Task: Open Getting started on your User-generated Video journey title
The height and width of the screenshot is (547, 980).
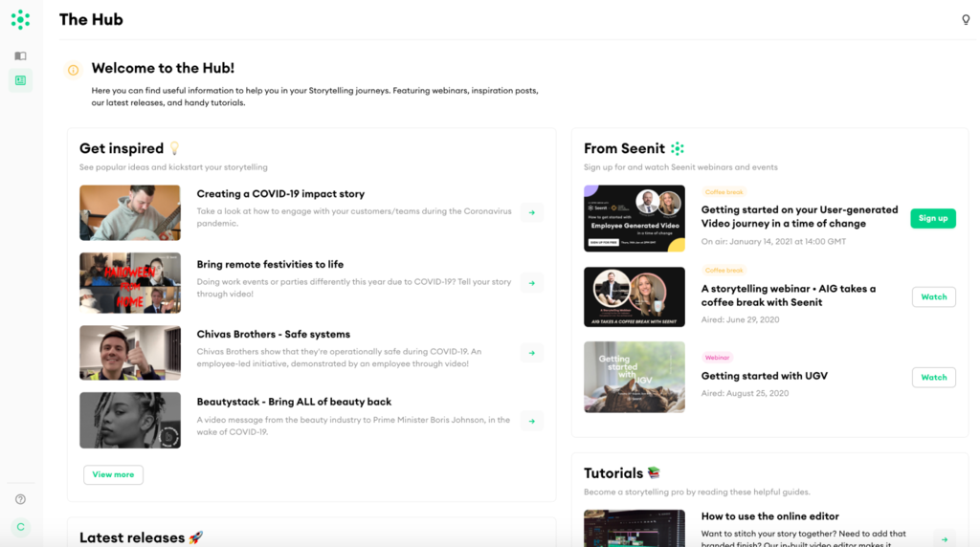Action: 799,217
